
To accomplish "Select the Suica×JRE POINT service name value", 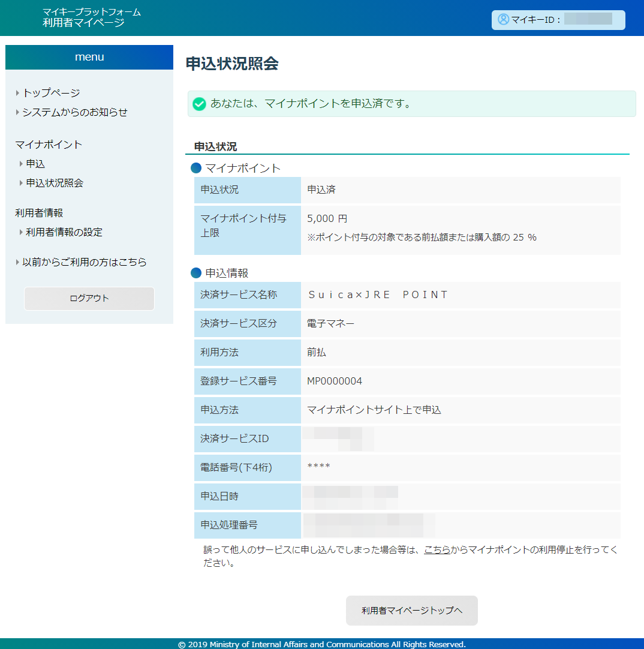I will 377,295.
